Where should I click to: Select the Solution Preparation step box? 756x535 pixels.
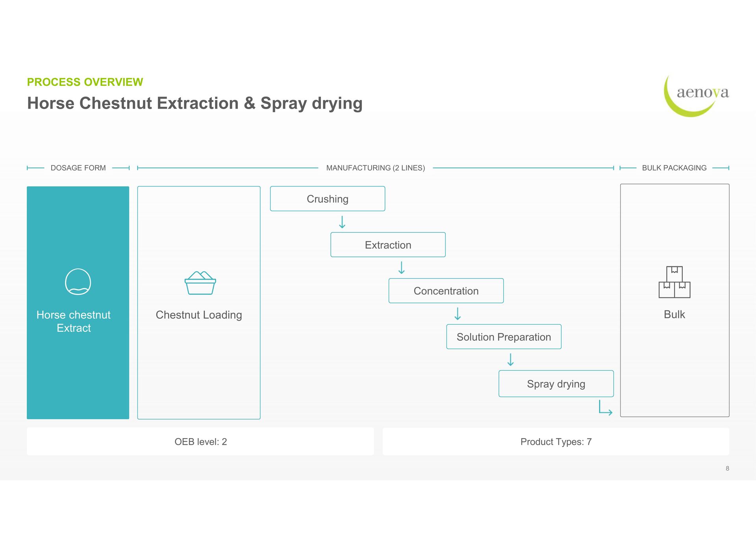pos(504,337)
